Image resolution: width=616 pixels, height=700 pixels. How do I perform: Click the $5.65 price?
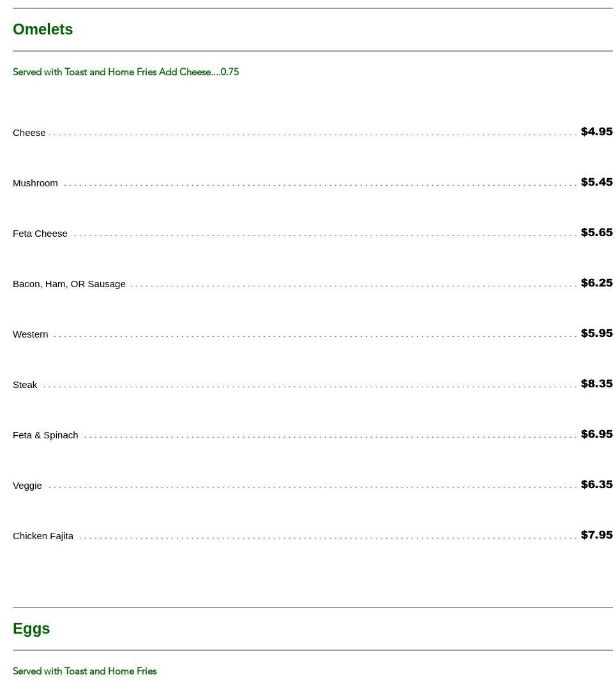(596, 232)
